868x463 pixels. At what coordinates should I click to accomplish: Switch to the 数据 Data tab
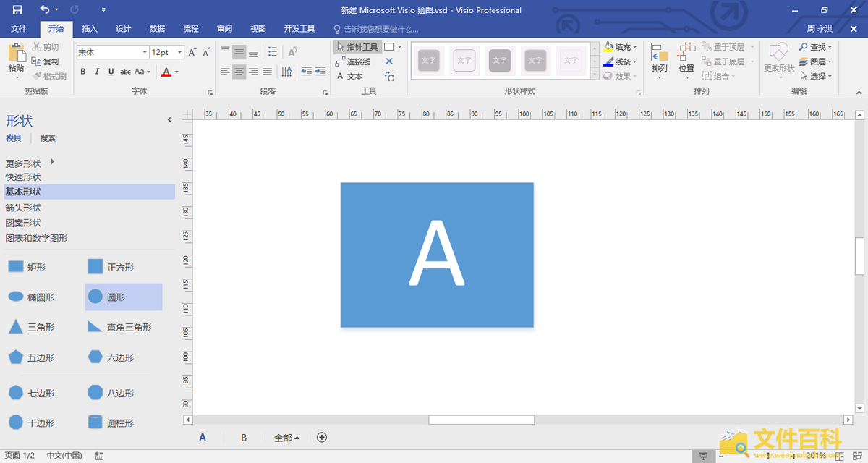[x=157, y=29]
